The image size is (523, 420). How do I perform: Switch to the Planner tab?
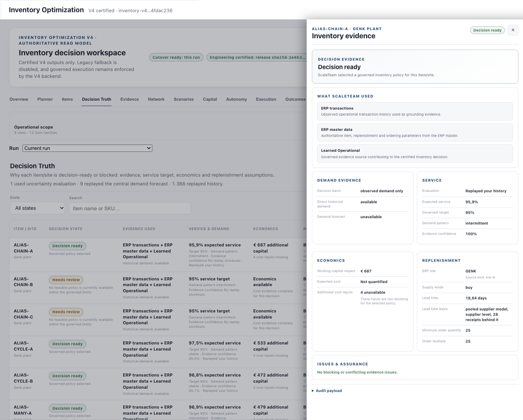coord(45,99)
